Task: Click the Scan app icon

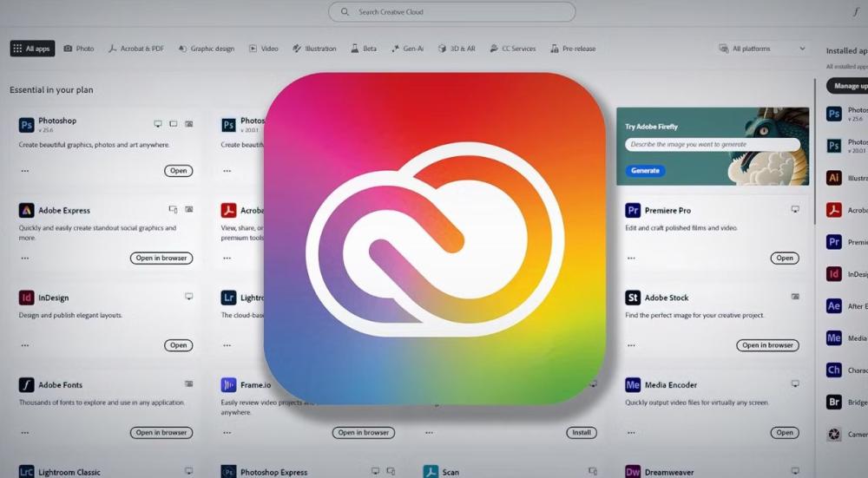Action: (x=431, y=471)
